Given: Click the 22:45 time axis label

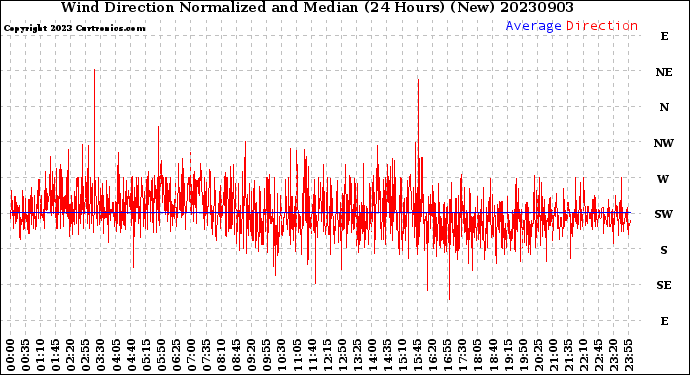Looking at the screenshot, I should (x=598, y=355).
